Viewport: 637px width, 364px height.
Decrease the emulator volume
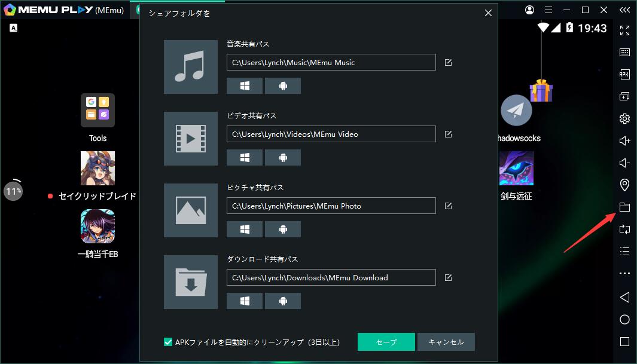point(624,163)
